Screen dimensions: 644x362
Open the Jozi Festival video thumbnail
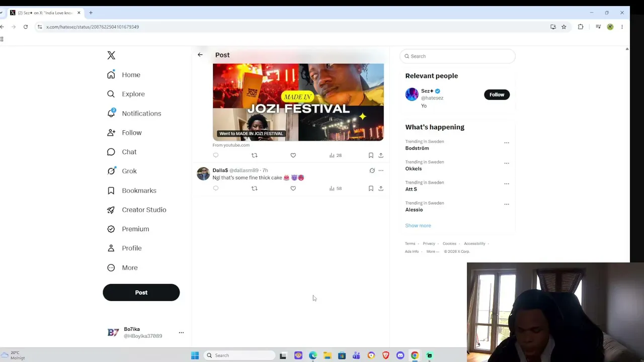298,102
